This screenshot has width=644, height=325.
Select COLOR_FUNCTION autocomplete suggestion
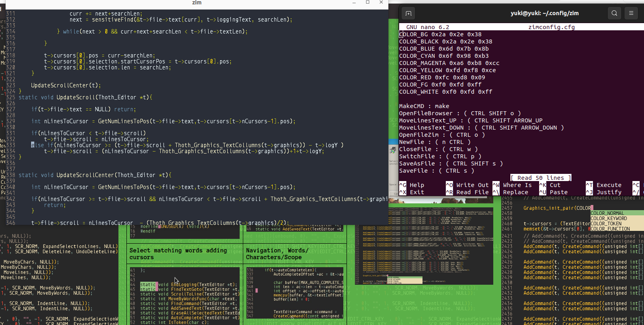617,229
